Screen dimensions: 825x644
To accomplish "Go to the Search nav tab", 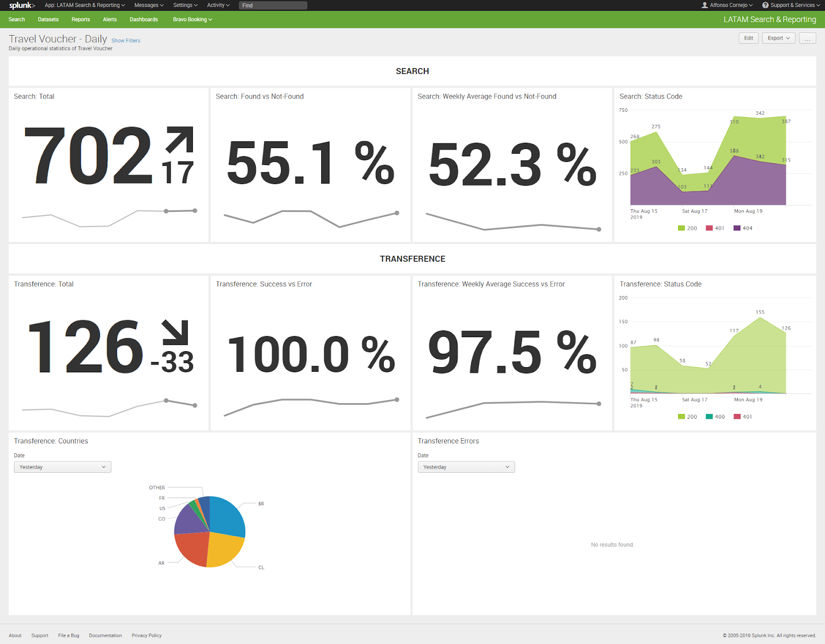I will (x=16, y=20).
